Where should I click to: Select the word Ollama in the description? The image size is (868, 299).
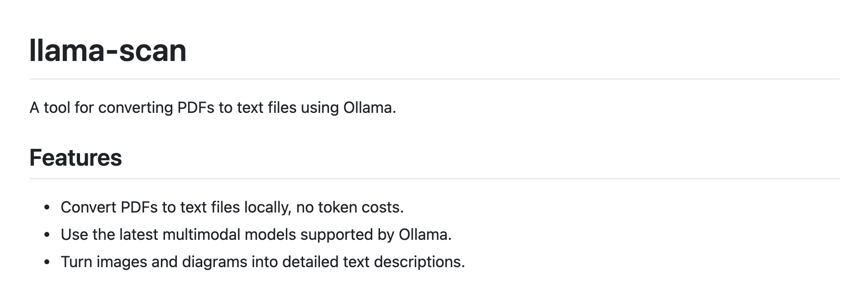coord(368,108)
